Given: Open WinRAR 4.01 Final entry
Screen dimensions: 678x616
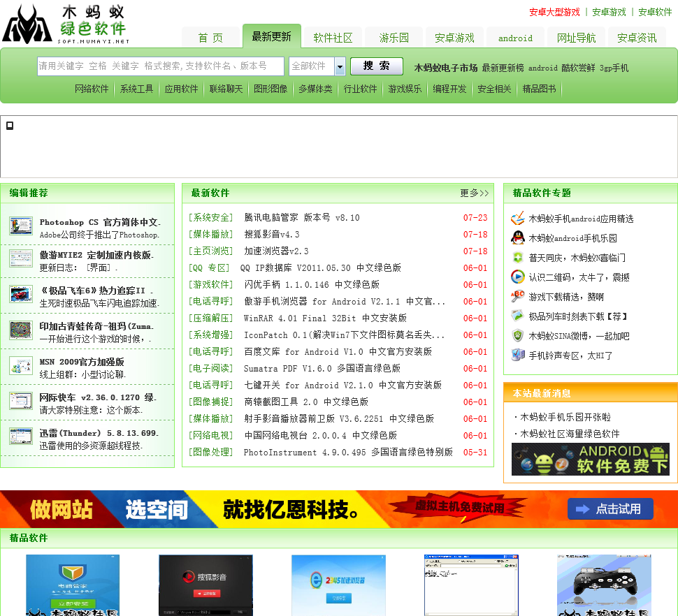Looking at the screenshot, I should (325, 318).
